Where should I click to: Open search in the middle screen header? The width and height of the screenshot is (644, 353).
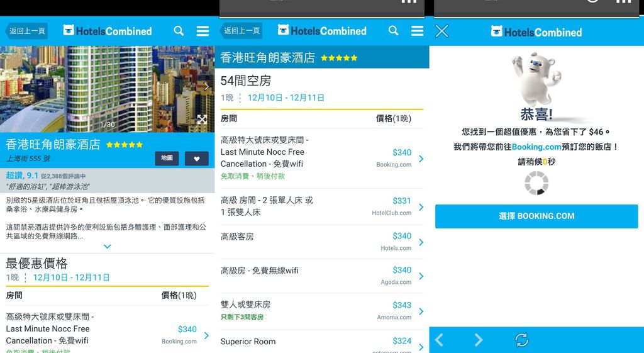point(394,31)
